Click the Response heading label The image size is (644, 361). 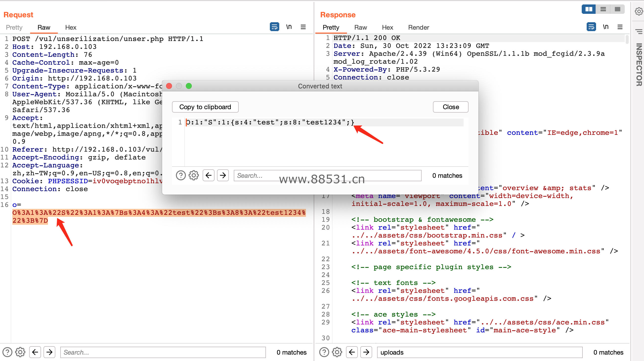coord(338,15)
